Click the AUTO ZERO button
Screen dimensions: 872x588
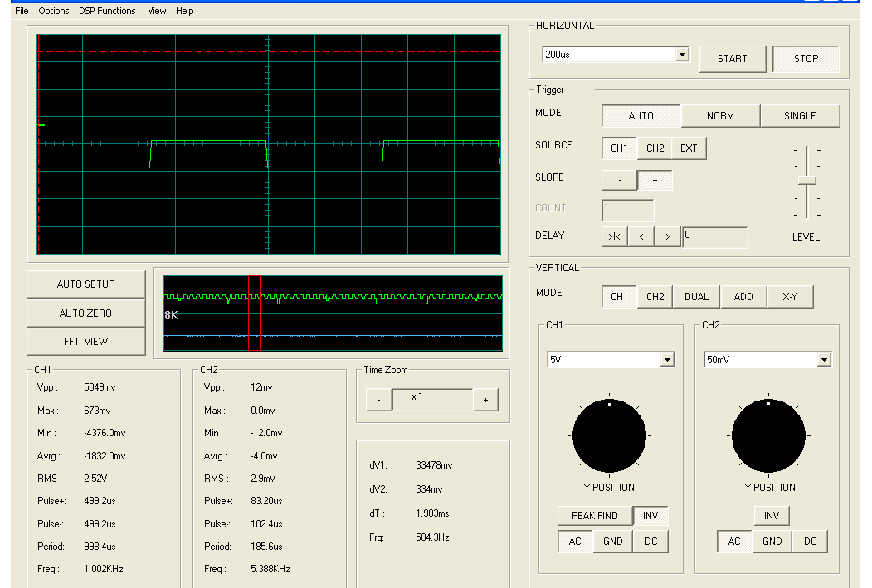pyautogui.click(x=85, y=313)
